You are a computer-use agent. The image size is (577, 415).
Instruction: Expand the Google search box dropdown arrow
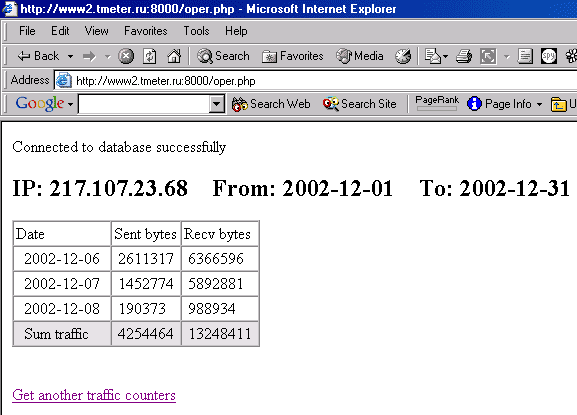217,104
